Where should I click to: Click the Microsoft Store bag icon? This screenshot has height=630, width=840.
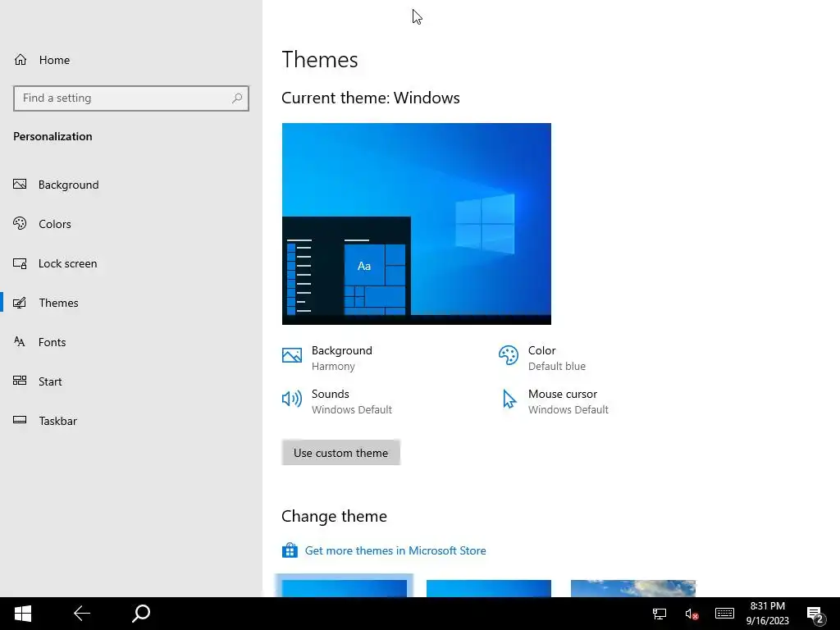(290, 550)
